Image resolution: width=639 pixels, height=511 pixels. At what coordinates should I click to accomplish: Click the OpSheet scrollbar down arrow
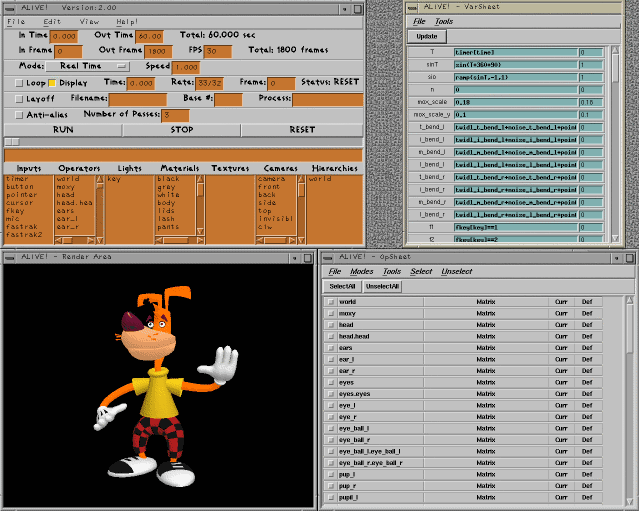[630, 502]
